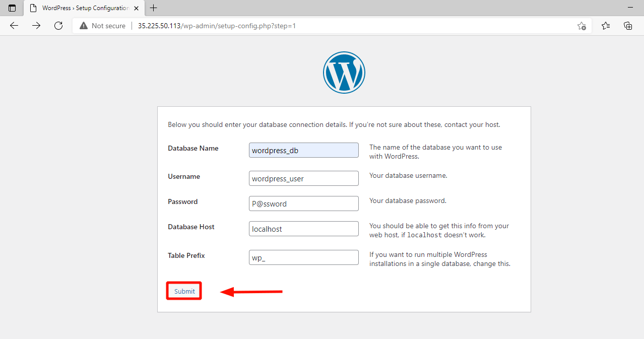Click the 'name of the database' description text
Screen dimensions: 644x339
point(436,152)
